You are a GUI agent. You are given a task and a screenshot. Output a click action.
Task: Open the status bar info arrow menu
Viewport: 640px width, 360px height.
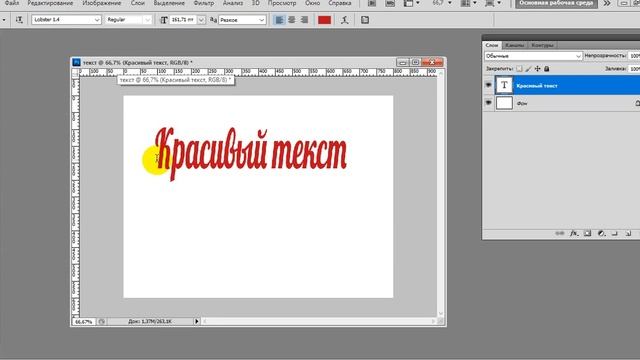tap(196, 322)
